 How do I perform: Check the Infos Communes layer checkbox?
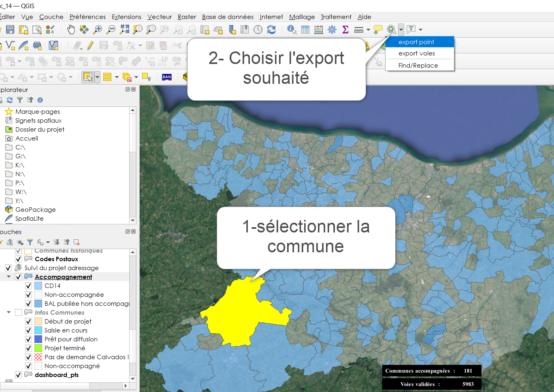tap(18, 313)
